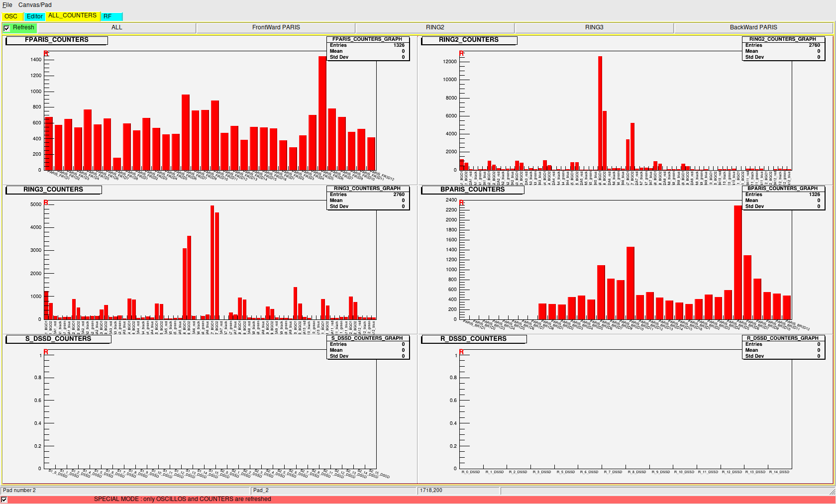The image size is (836, 504).
Task: Open the File menu
Action: [7, 4]
